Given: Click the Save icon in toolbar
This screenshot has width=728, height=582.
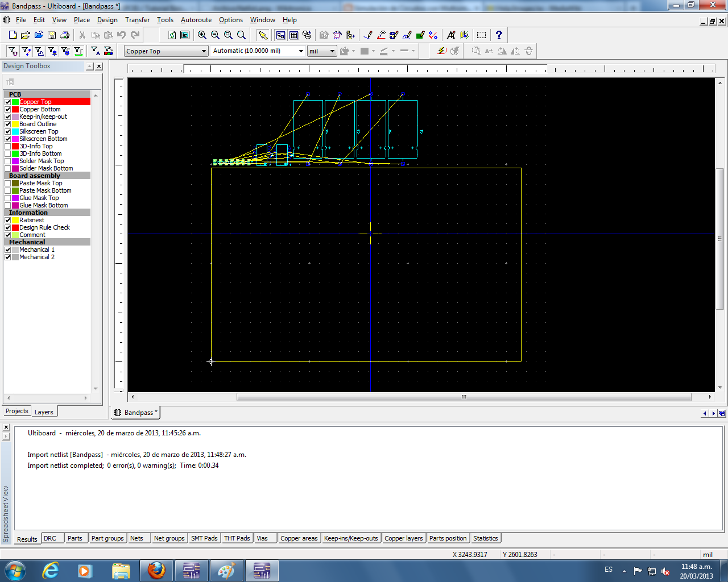Looking at the screenshot, I should [x=52, y=35].
